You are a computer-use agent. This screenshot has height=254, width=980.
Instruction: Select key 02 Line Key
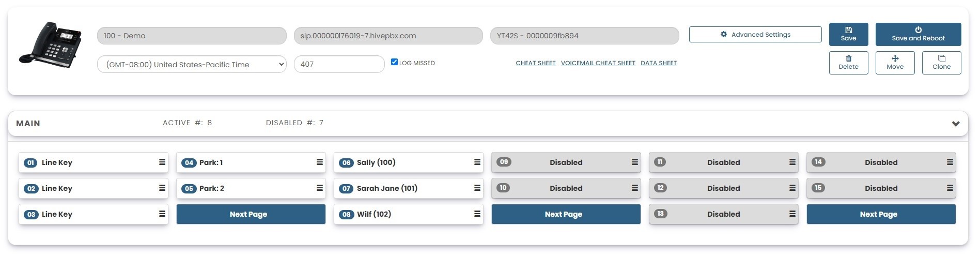tap(94, 188)
